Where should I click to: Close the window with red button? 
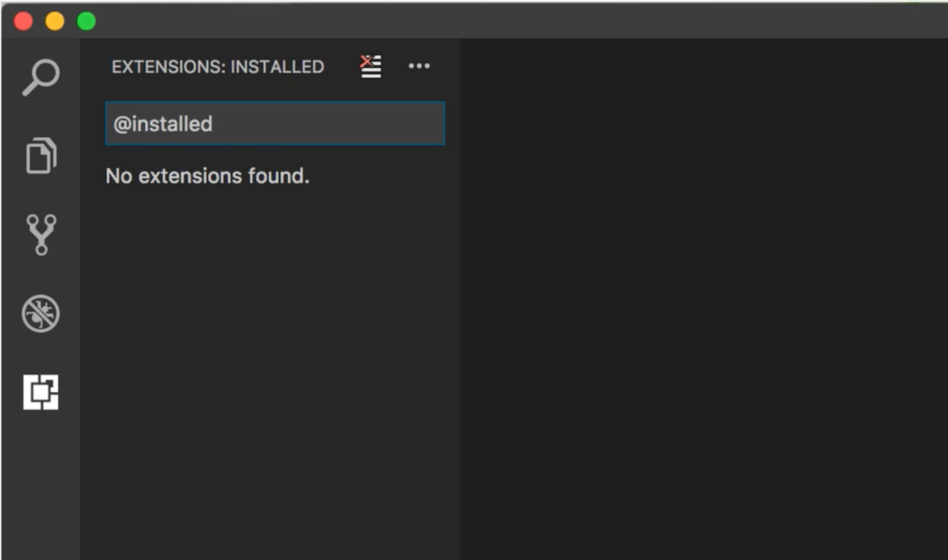[23, 21]
